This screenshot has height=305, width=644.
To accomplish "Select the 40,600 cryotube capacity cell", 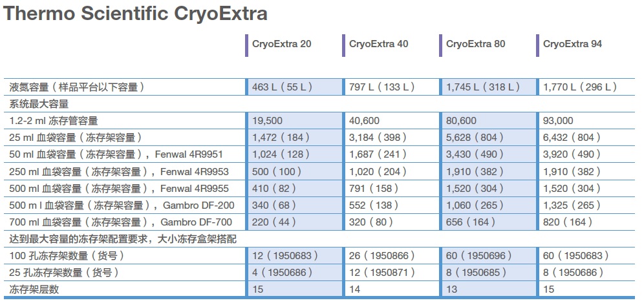I will [364, 121].
